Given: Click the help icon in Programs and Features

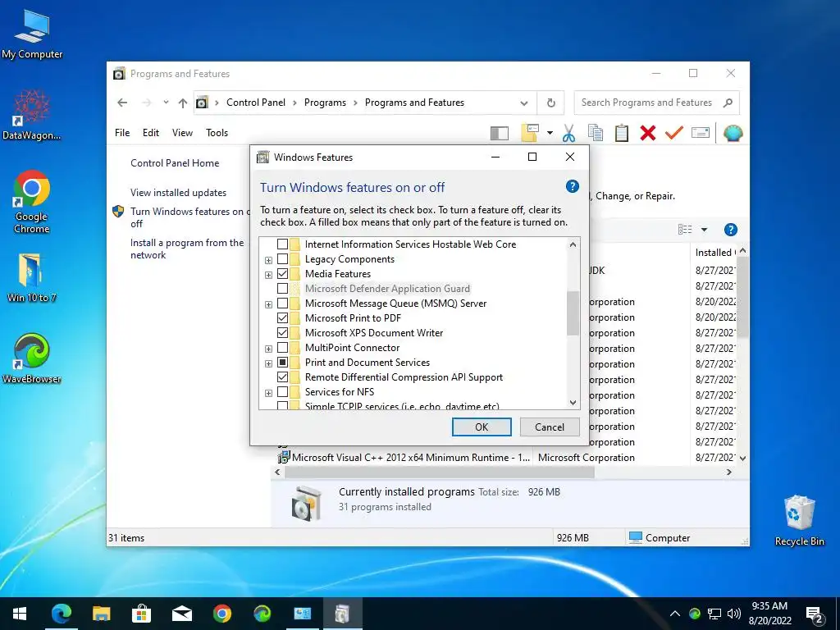Looking at the screenshot, I should tap(730, 230).
